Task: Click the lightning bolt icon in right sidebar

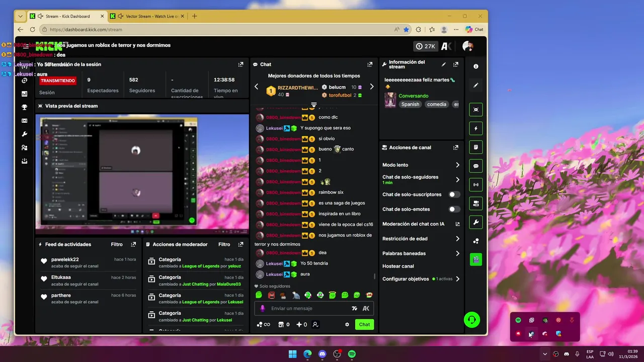Action: coord(476,128)
